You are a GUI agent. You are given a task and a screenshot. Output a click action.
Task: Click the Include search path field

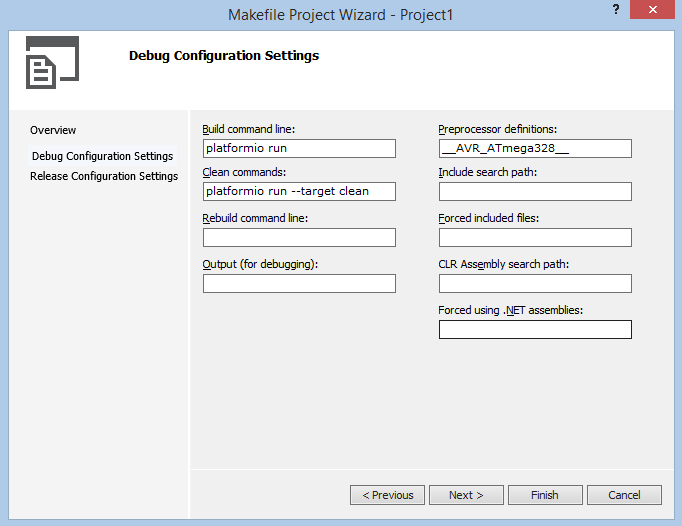pos(535,191)
